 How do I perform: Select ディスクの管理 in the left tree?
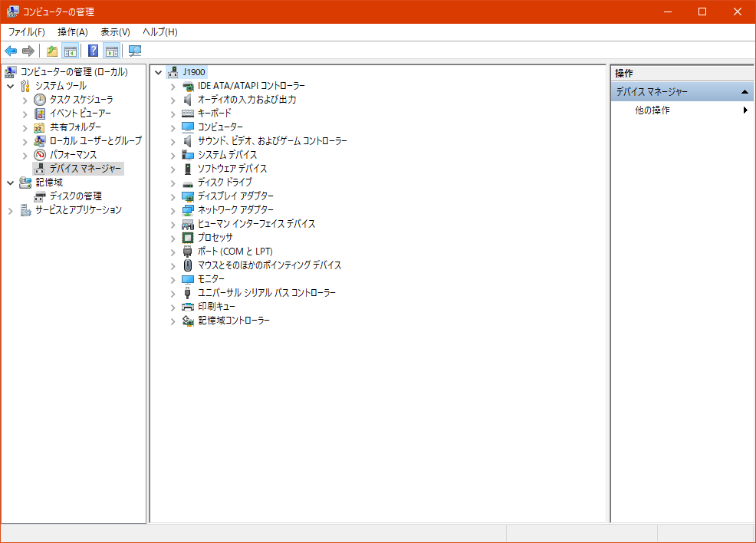[75, 196]
